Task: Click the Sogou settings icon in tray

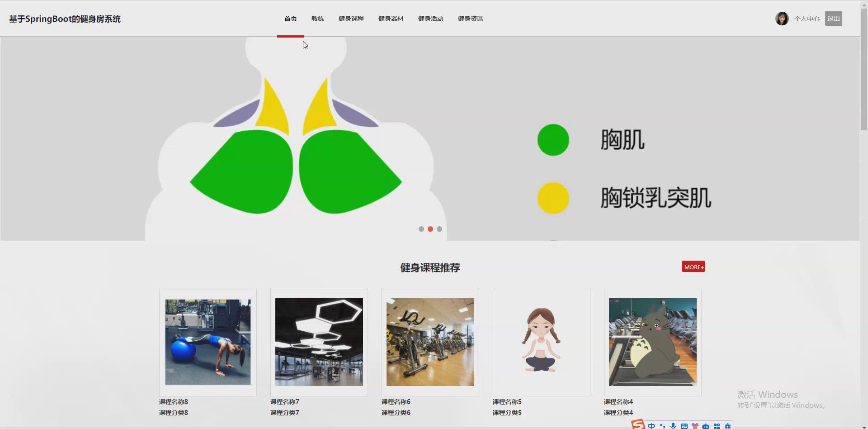Action: click(x=727, y=426)
